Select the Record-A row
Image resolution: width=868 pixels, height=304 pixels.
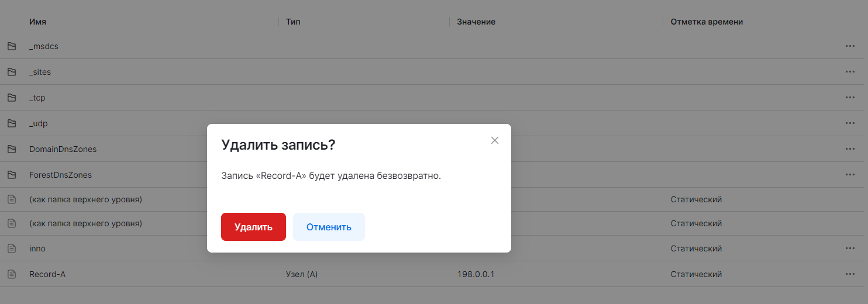coord(47,274)
